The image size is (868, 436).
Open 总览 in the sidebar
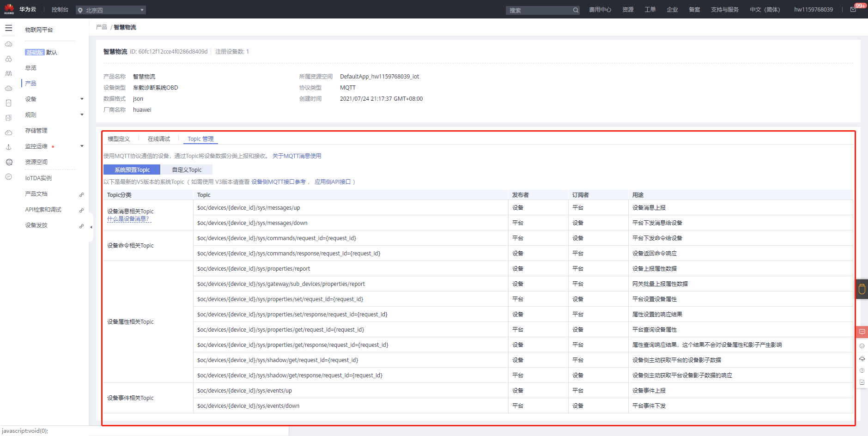(x=31, y=68)
